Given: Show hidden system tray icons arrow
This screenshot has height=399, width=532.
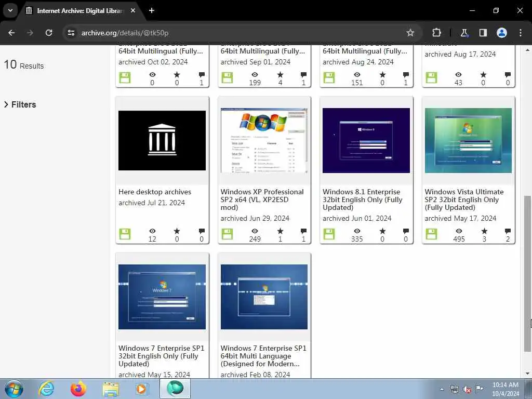Looking at the screenshot, I should click(442, 390).
